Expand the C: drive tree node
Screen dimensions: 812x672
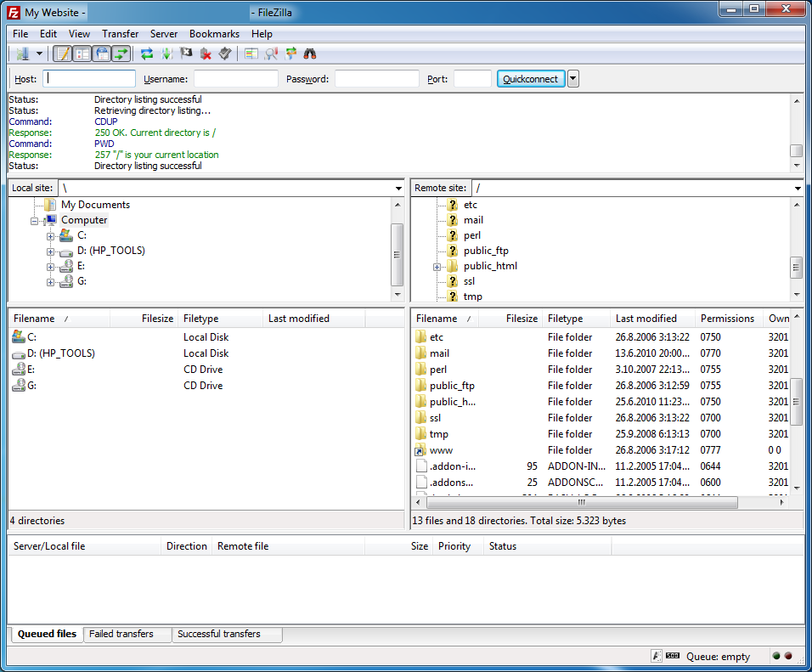50,236
